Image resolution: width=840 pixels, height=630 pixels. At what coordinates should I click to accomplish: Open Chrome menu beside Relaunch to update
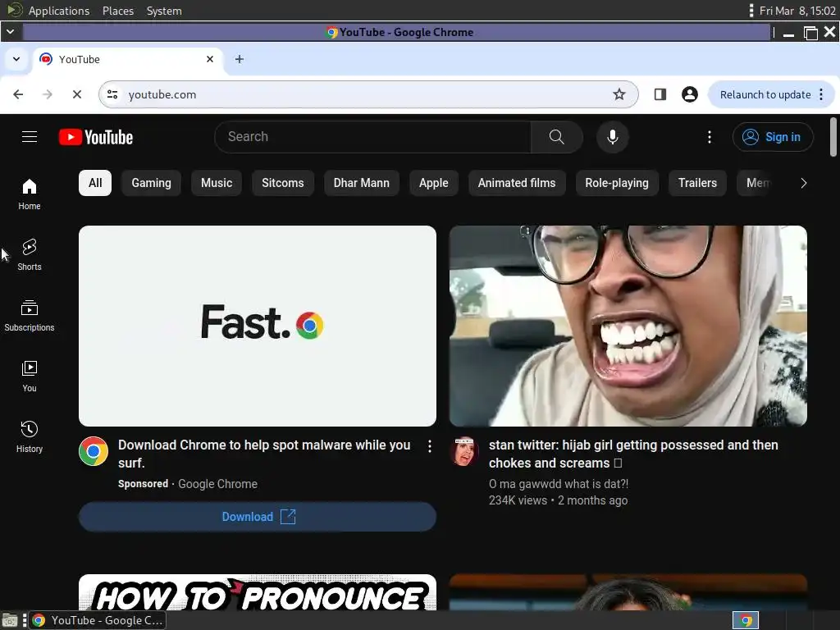click(821, 94)
